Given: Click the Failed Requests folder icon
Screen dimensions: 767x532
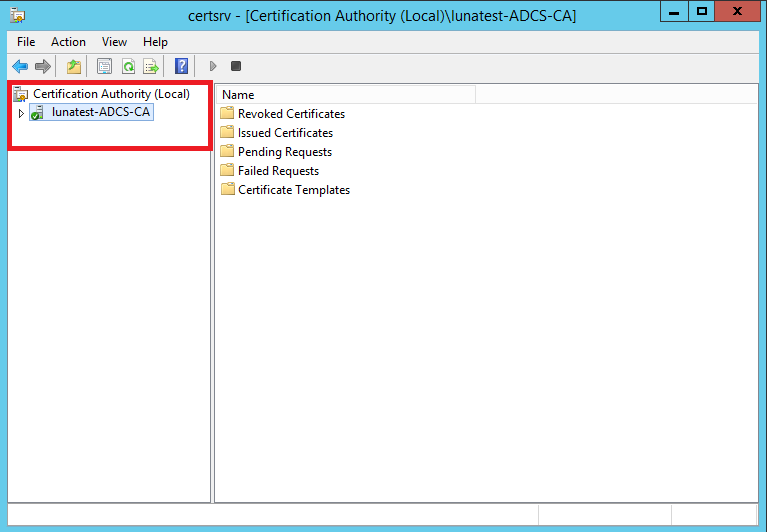Looking at the screenshot, I should coord(227,171).
